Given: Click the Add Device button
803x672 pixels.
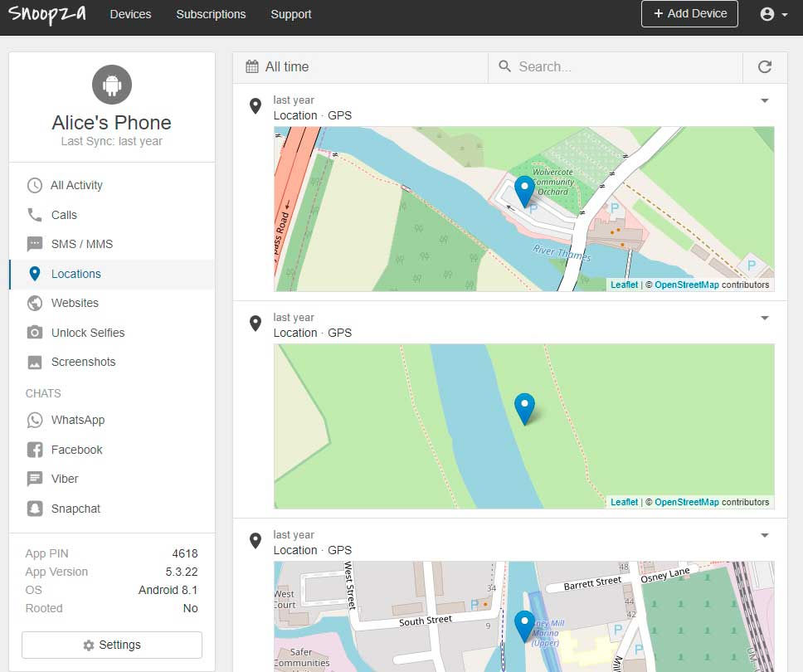Looking at the screenshot, I should point(689,14).
